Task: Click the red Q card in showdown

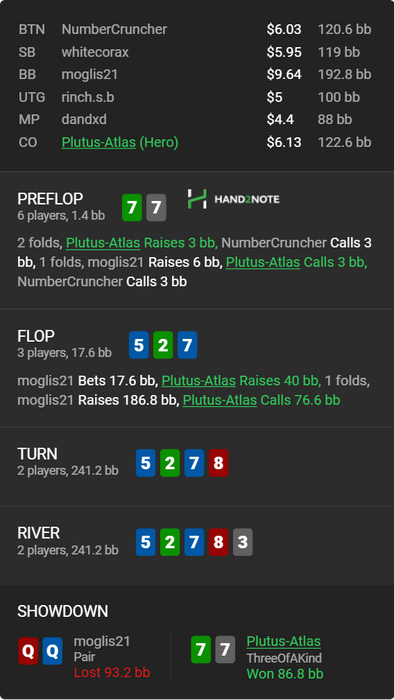Action: [28, 651]
